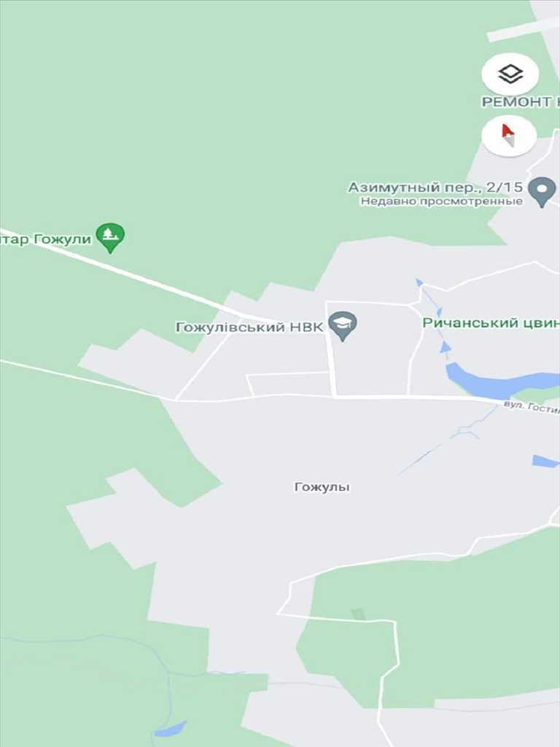Screen dimensions: 560x747
Task: Tap the green park pin near Гожули
Action: coord(110,238)
